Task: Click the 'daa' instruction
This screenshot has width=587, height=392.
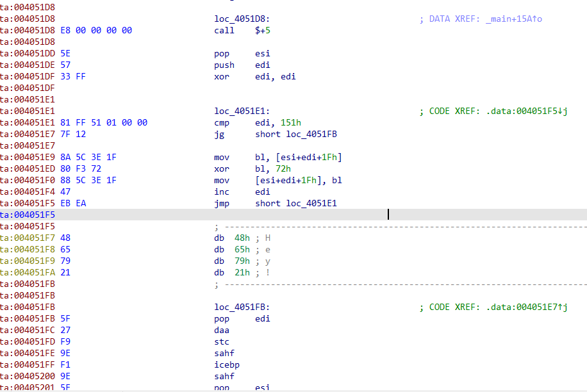Action: 222,331
